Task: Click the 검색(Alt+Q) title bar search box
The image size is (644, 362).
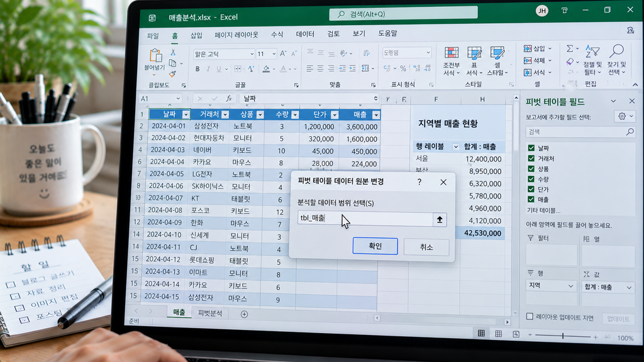Action: click(x=403, y=14)
